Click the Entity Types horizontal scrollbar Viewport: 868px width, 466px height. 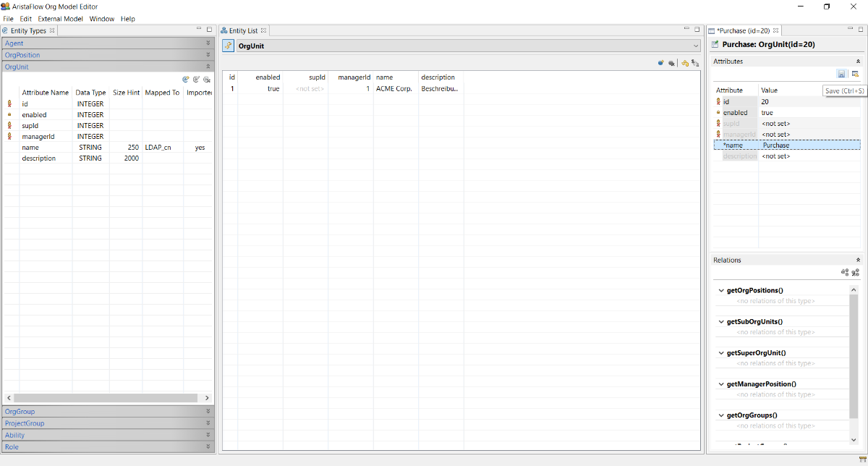(x=106, y=398)
